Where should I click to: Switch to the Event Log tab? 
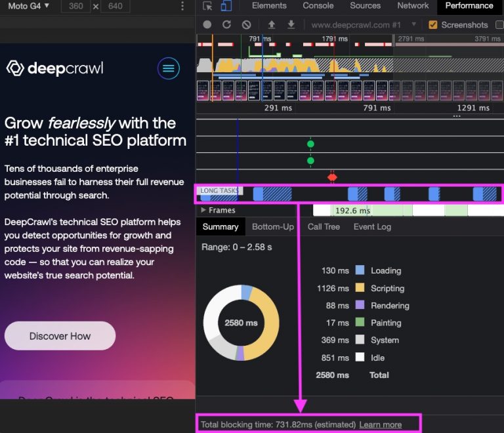point(372,227)
